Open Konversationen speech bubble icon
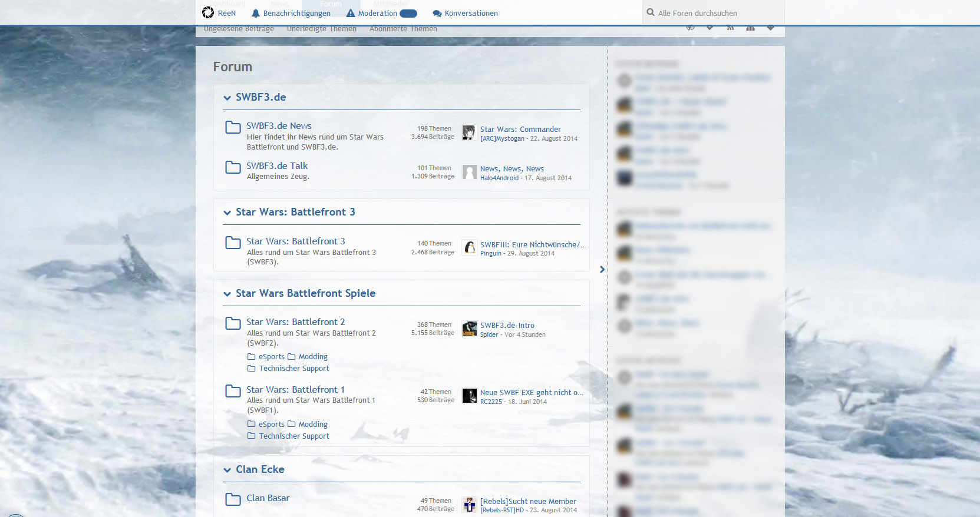This screenshot has width=980, height=517. [x=437, y=14]
